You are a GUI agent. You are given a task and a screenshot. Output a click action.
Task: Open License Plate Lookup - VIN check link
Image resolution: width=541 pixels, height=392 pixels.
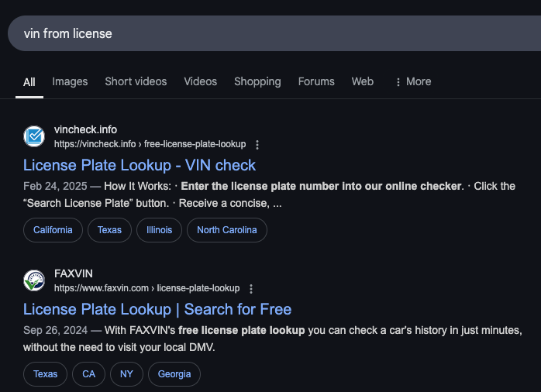[140, 165]
